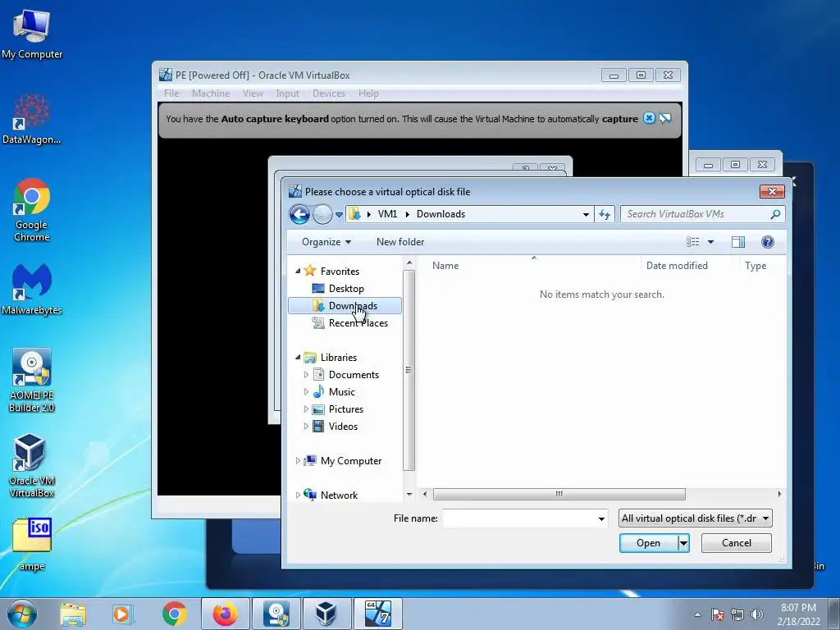Select the Documents library
840x630 pixels.
click(x=354, y=374)
